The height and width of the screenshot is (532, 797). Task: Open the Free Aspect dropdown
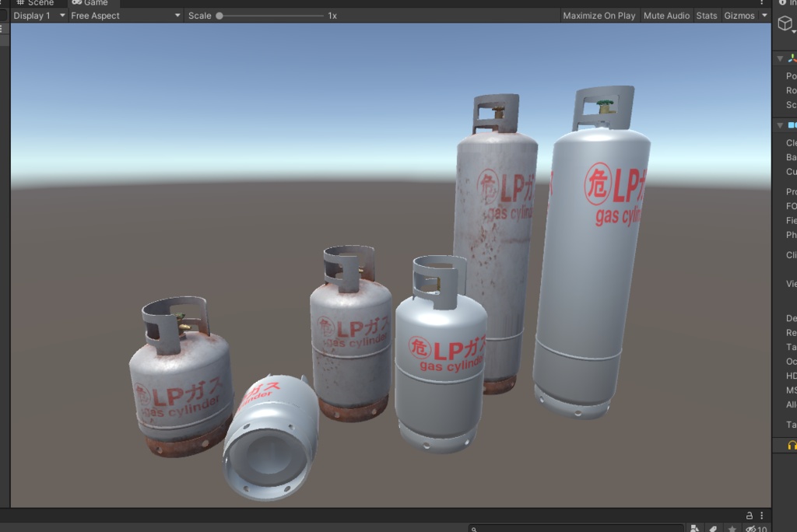click(125, 15)
